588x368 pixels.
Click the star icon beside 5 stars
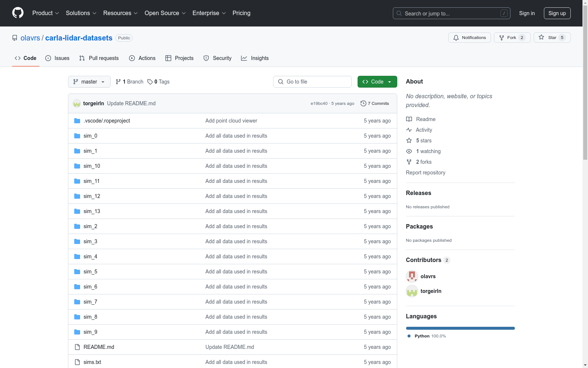(x=409, y=141)
